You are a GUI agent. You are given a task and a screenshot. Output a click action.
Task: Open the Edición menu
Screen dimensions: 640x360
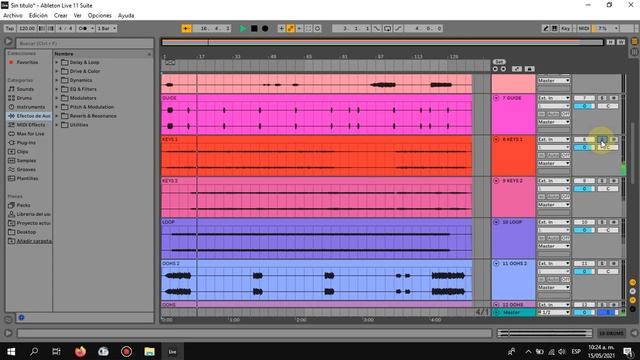38,16
